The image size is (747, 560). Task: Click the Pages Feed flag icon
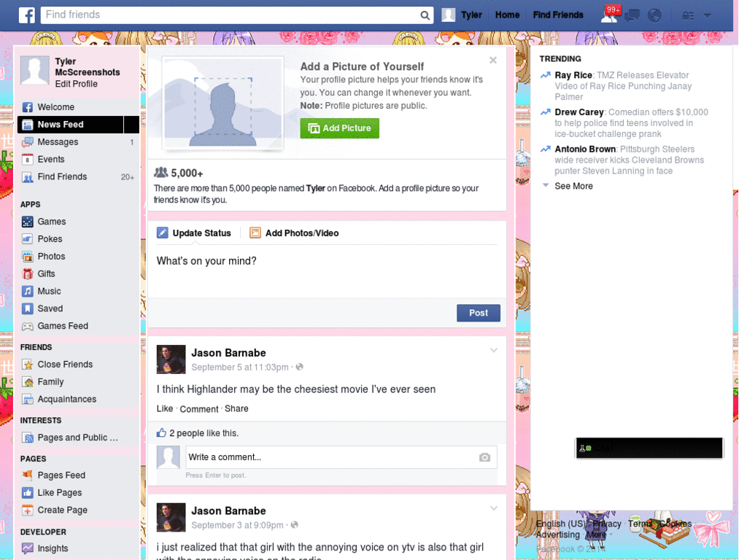click(28, 475)
